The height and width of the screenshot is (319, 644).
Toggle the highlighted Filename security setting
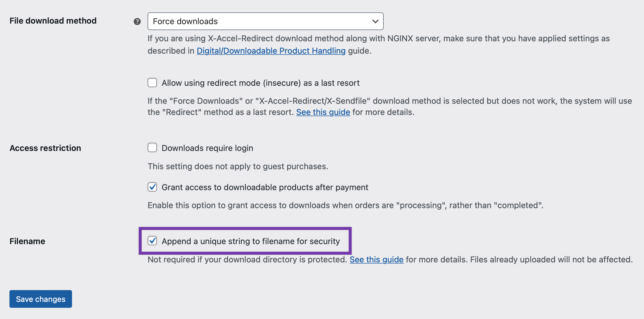pos(152,241)
